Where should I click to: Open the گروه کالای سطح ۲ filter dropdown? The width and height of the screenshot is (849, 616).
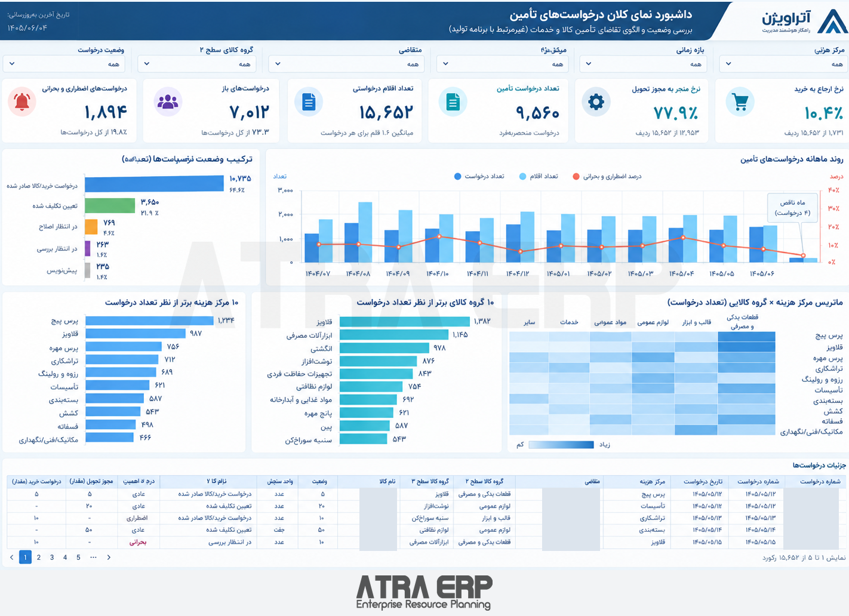tap(196, 64)
